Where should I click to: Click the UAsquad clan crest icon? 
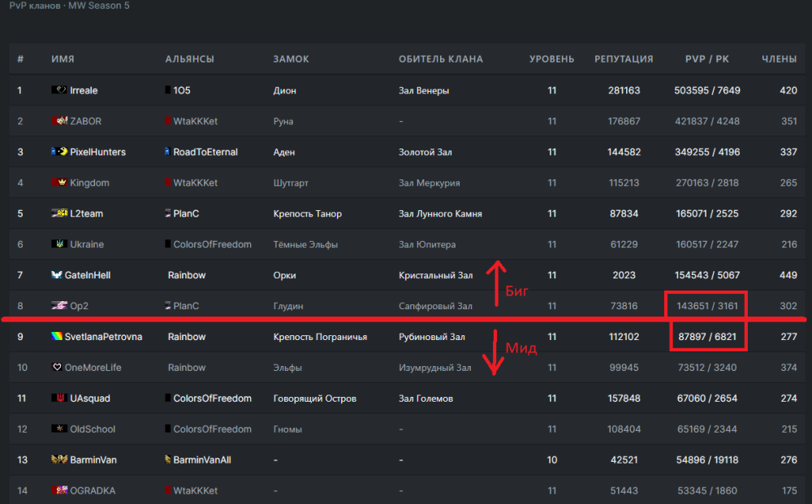click(x=59, y=398)
